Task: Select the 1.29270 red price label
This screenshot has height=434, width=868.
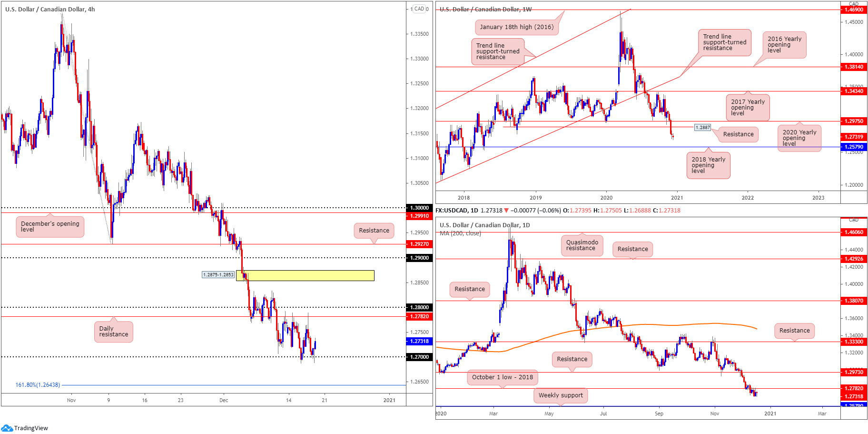Action: [419, 244]
